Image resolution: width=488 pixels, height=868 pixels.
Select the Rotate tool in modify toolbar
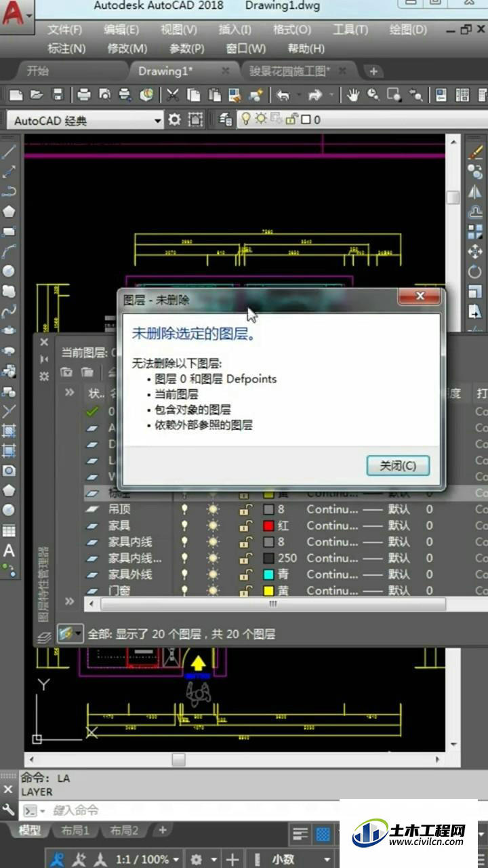pos(475,271)
